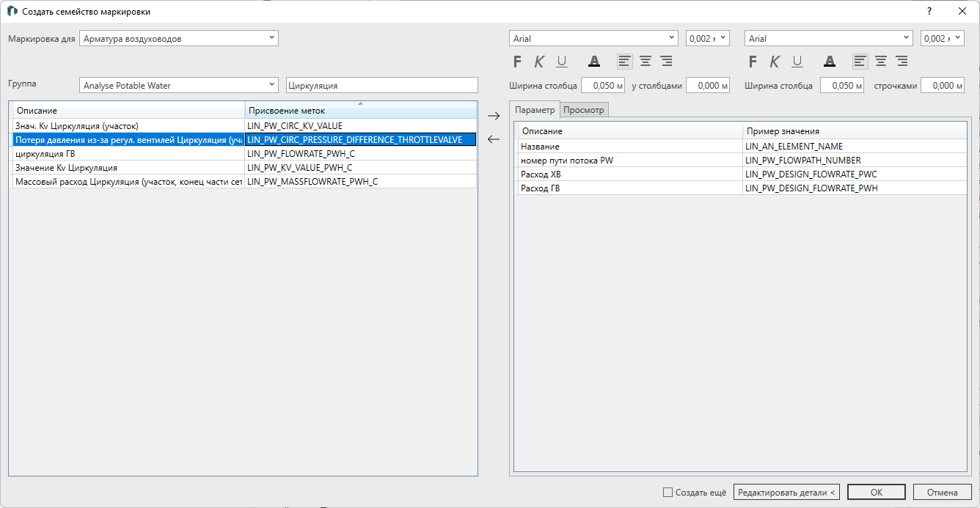Viewport: 980px width, 508px height.
Task: Open the first Arial font dropdown
Action: [593, 39]
